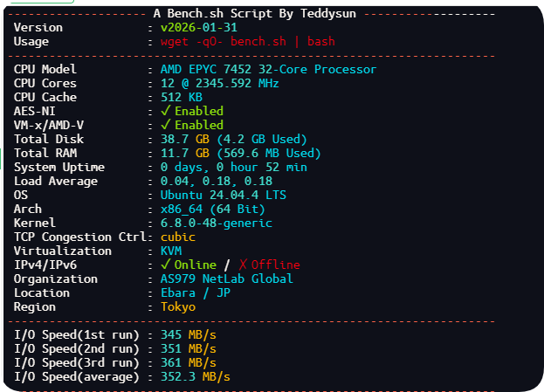Click the Ubuntu 24.04.4 LTS OS text
This screenshot has height=392, width=544.
[x=223, y=195]
